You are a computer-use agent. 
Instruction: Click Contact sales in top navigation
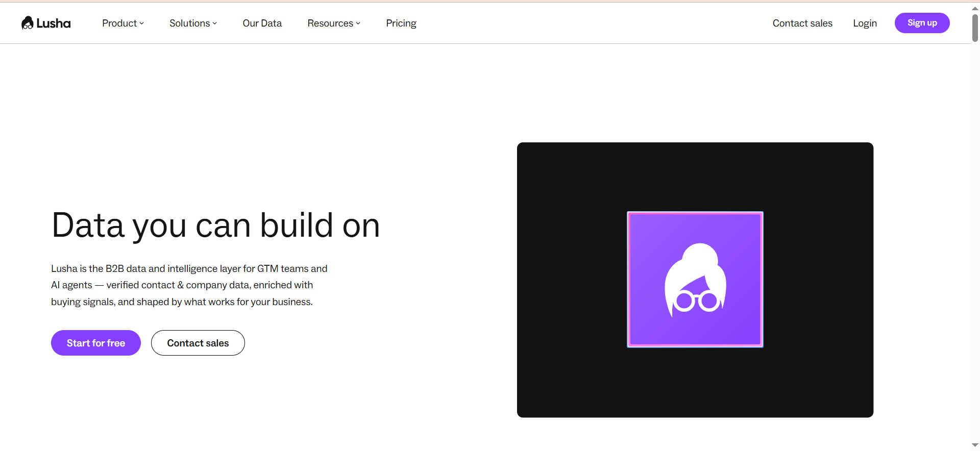pyautogui.click(x=802, y=23)
